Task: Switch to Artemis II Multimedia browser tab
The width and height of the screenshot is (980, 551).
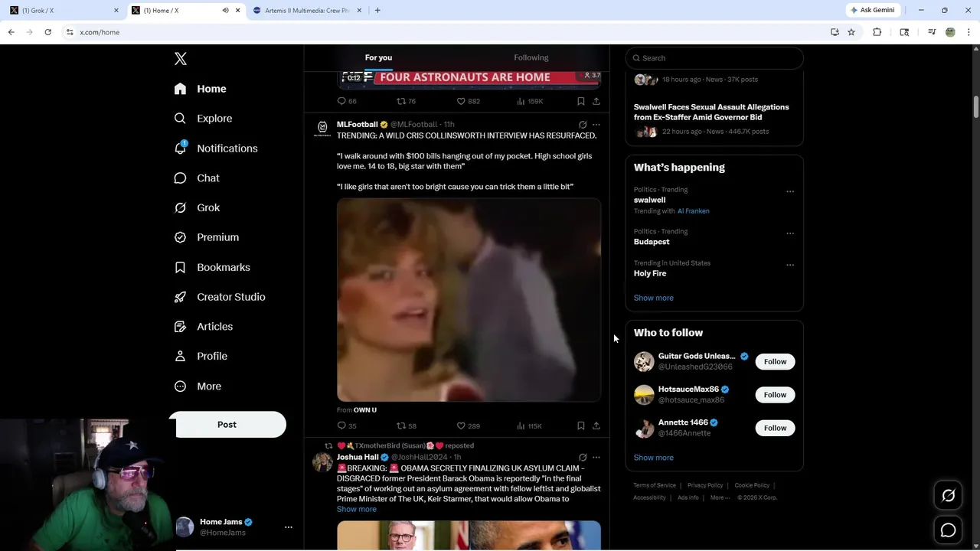Action: pyautogui.click(x=306, y=11)
